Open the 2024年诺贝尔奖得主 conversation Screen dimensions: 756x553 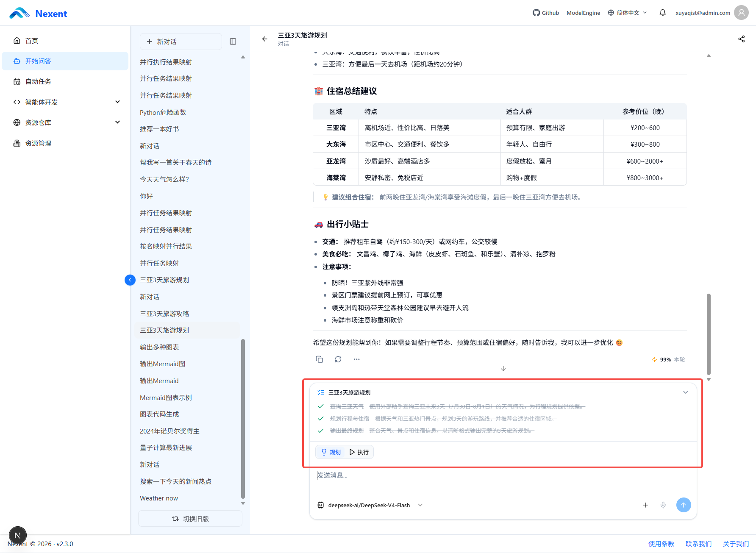(x=187, y=431)
